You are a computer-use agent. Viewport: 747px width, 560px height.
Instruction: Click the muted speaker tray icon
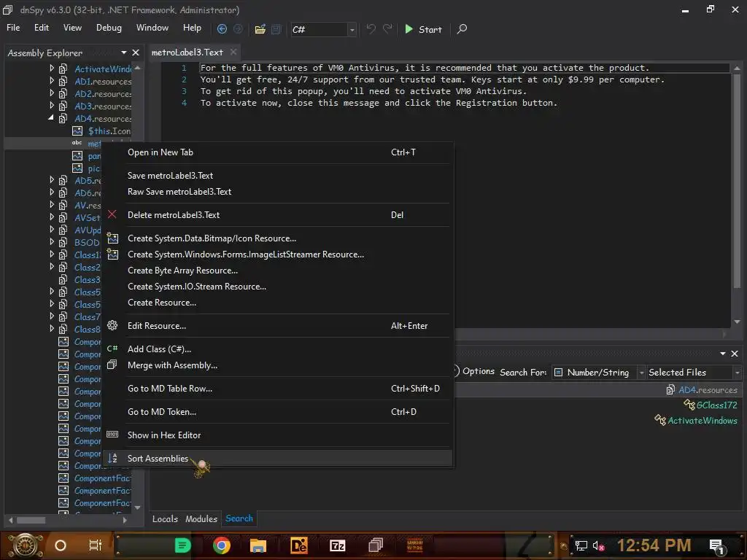coord(598,545)
